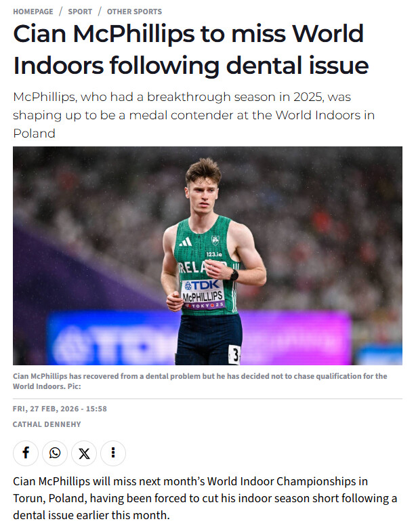Click the Adidas logo on the vest
Viewport: 416px width, 532px height.
185,241
